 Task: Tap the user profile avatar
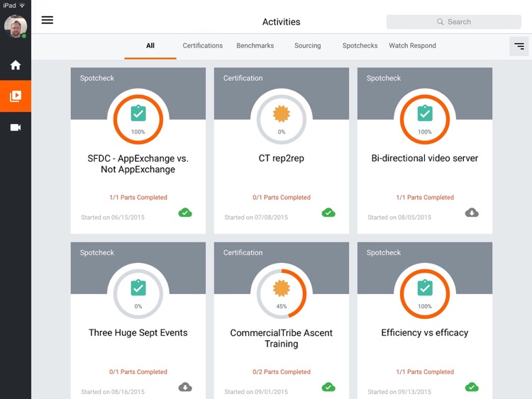coord(16,26)
